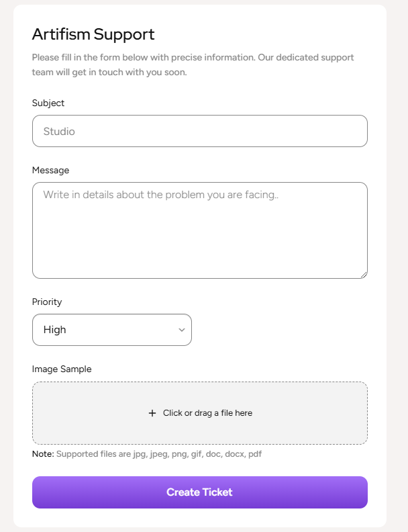
Task: Click the plus icon in upload area
Action: [152, 413]
